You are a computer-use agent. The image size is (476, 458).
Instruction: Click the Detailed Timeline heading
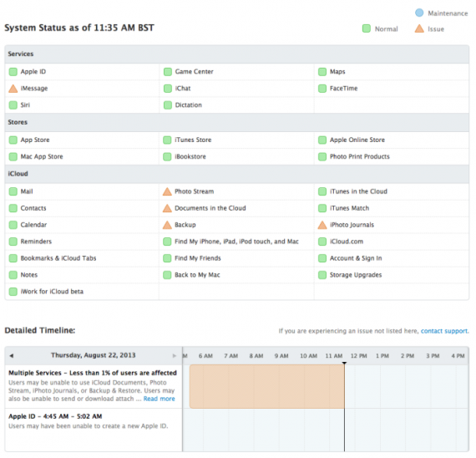click(40, 330)
